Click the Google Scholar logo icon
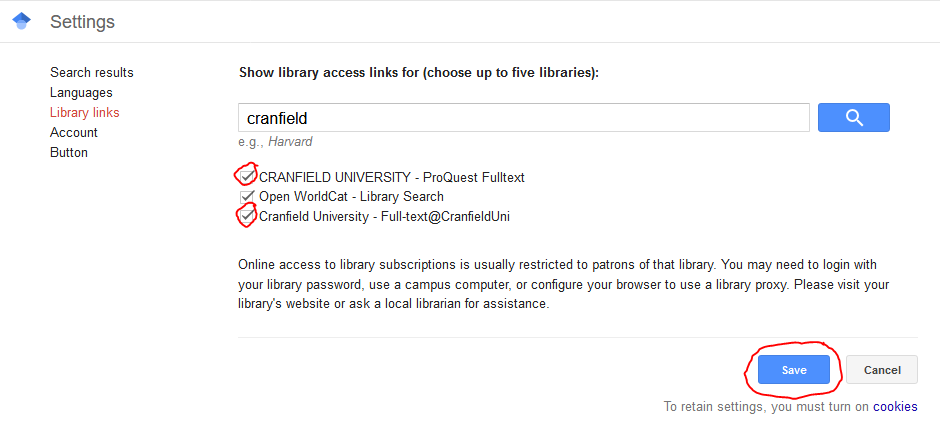 click(x=21, y=21)
